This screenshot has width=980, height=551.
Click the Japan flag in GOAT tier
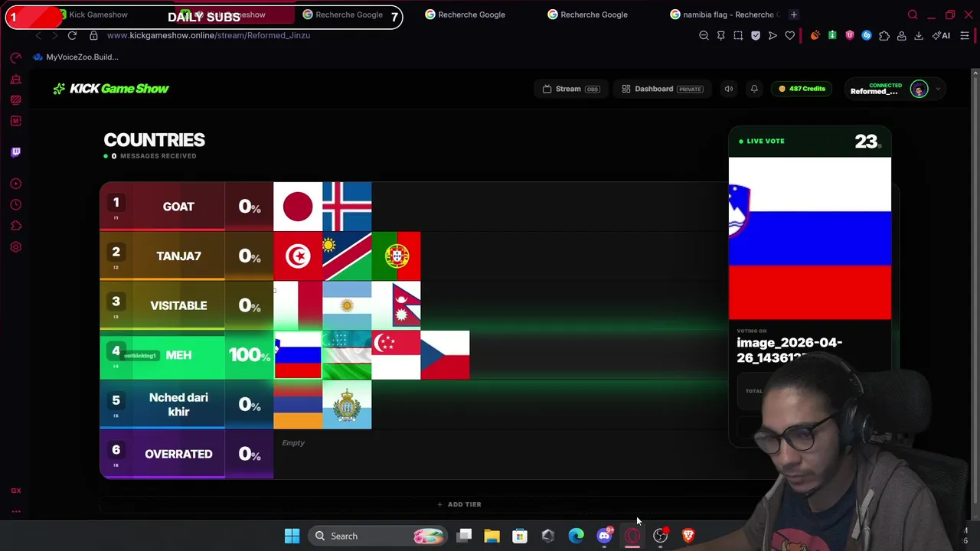pyautogui.click(x=298, y=207)
